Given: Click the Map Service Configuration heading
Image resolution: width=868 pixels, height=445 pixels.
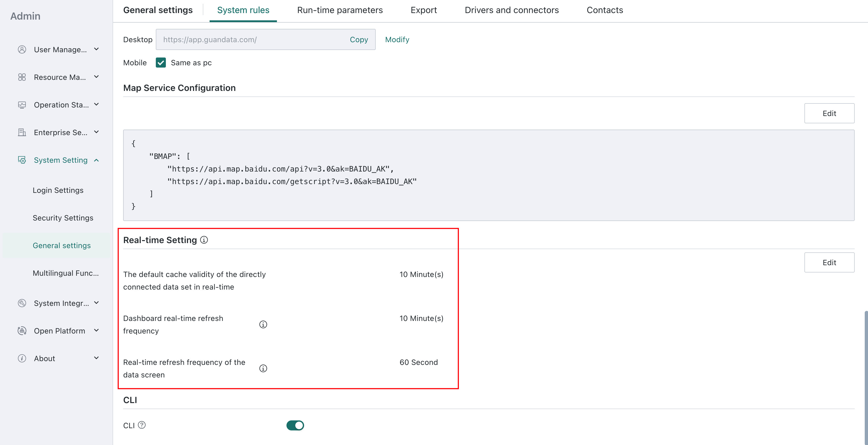Looking at the screenshot, I should tap(179, 88).
